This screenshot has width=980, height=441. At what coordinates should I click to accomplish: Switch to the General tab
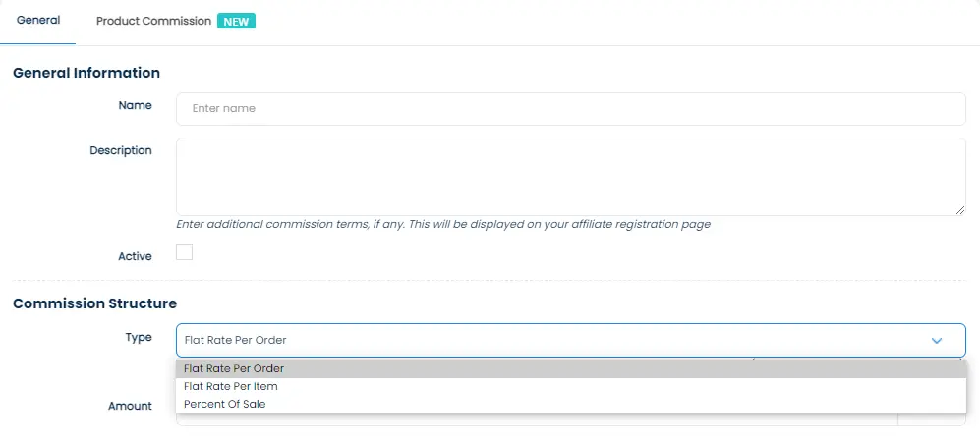[x=38, y=21]
